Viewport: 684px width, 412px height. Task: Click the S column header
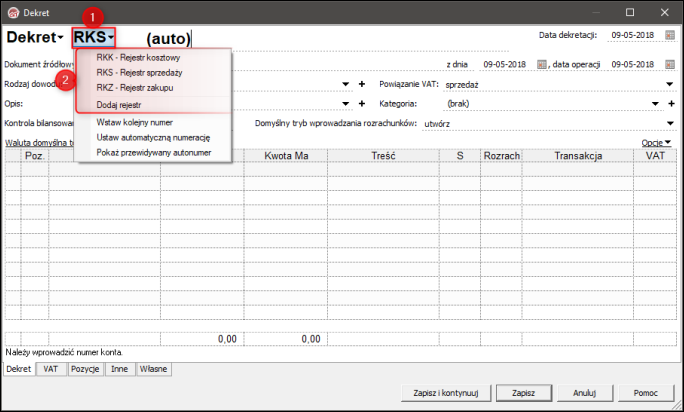[x=460, y=156]
